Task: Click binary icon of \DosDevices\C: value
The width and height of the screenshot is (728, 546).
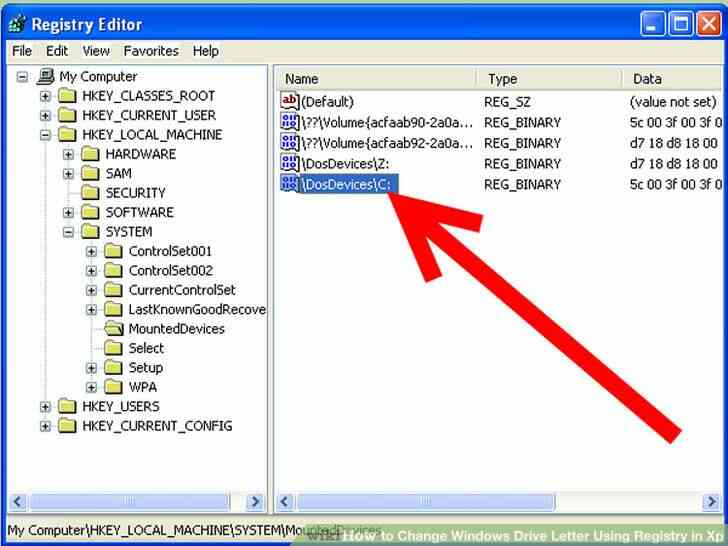Action: 290,184
